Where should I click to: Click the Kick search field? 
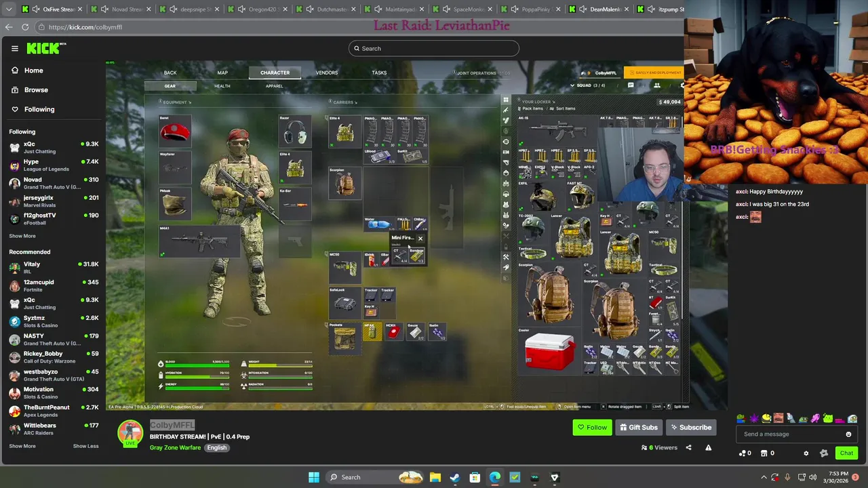tap(434, 48)
